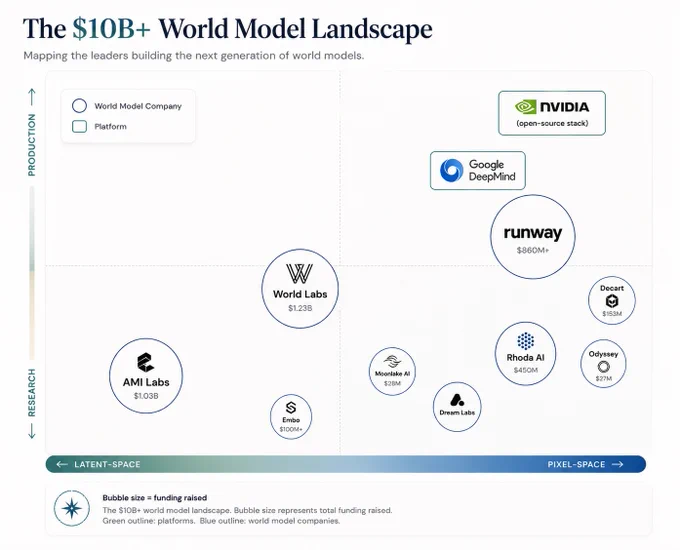Screen dimensions: 680x550
Task: Click the up arrow above PRODUCTION
Action: (32, 97)
